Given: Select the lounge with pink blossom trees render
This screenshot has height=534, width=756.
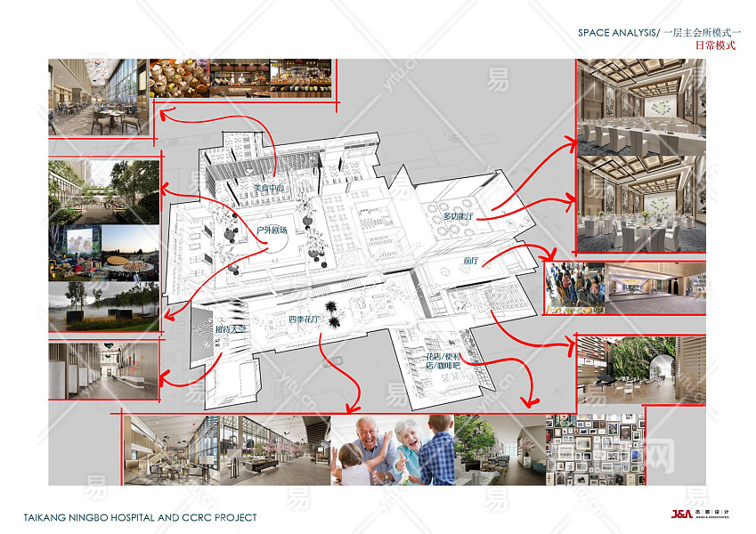Looking at the screenshot, I should tap(275, 450).
